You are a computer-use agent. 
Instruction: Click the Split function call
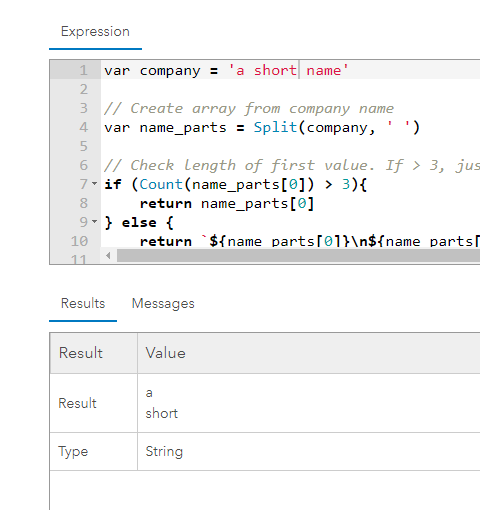coord(275,127)
